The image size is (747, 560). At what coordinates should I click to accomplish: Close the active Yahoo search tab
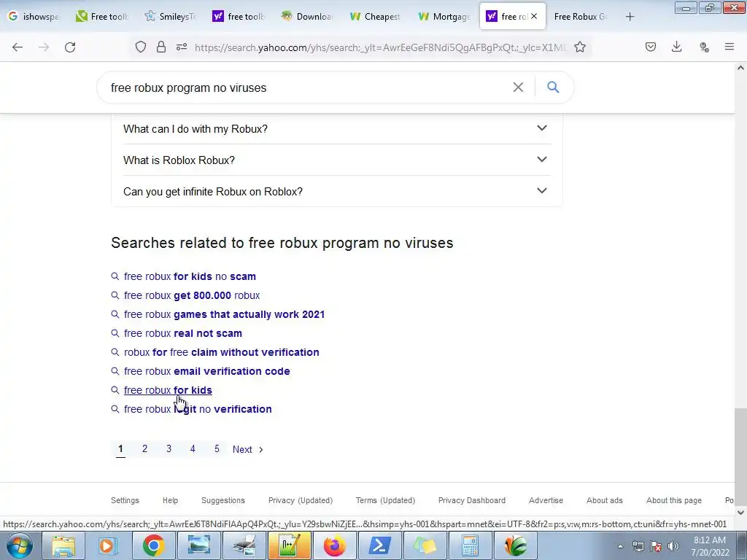click(x=534, y=16)
